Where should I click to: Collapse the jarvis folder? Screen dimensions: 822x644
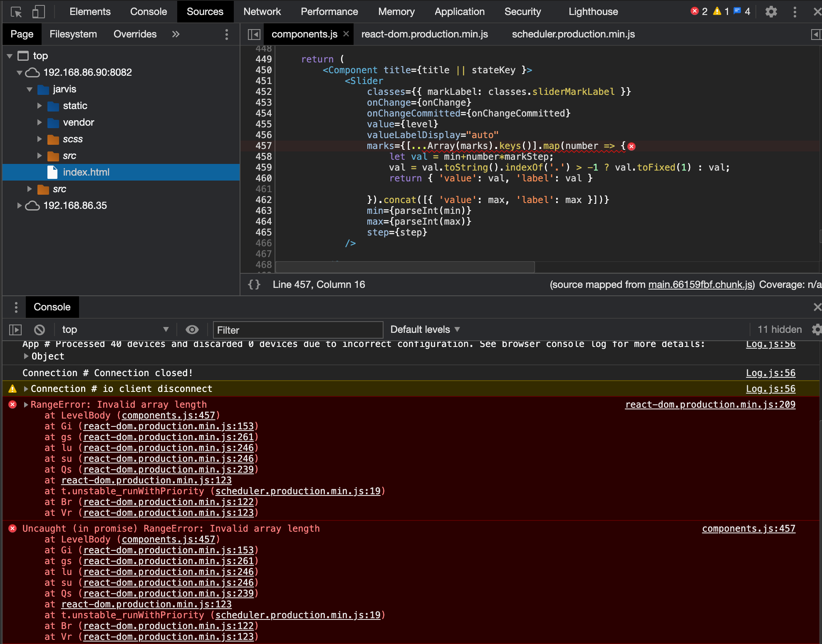click(x=30, y=89)
